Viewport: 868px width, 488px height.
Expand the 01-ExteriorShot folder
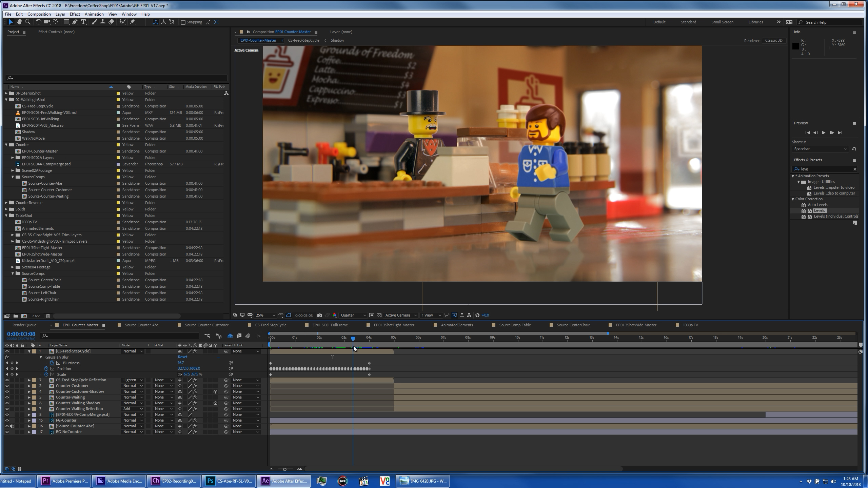6,93
